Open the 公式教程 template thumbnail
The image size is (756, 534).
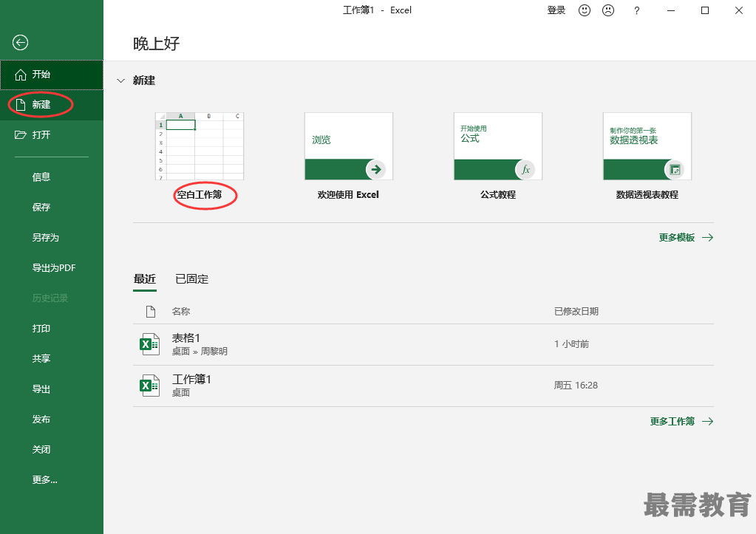click(498, 146)
